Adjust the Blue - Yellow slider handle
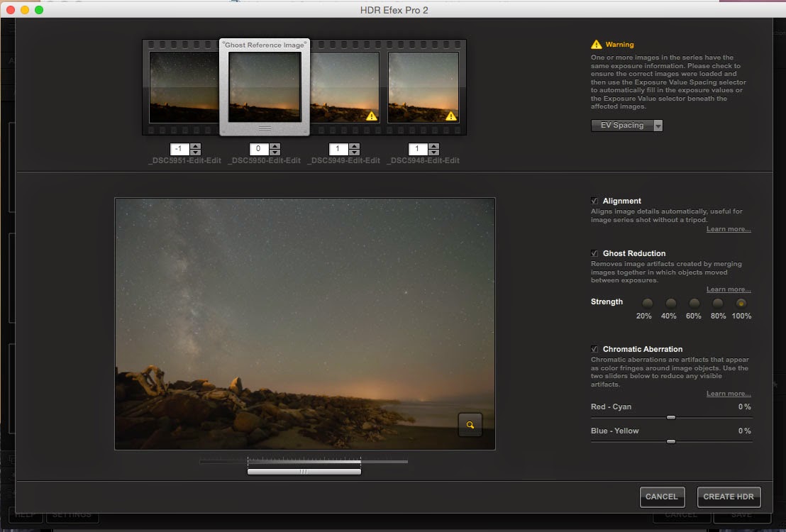 point(670,441)
